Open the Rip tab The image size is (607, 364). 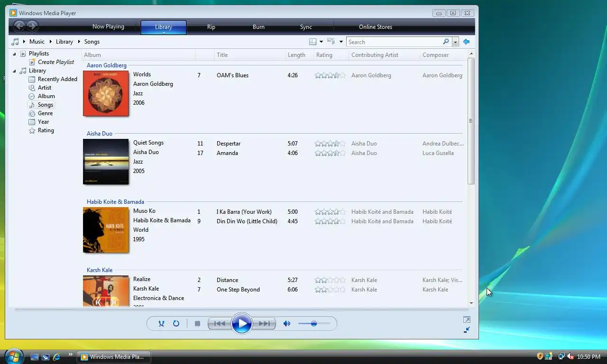pos(211,27)
